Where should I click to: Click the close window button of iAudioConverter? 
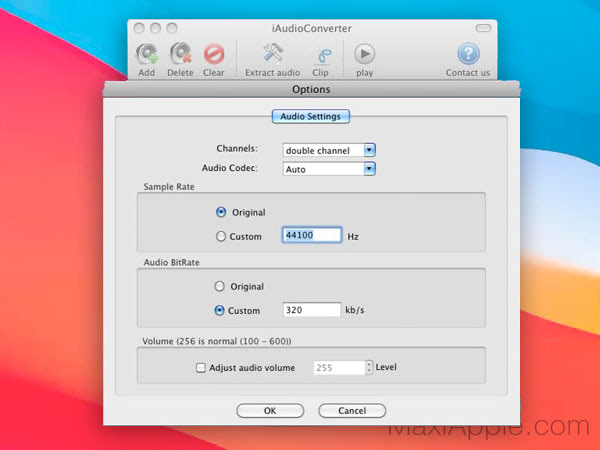(139, 28)
